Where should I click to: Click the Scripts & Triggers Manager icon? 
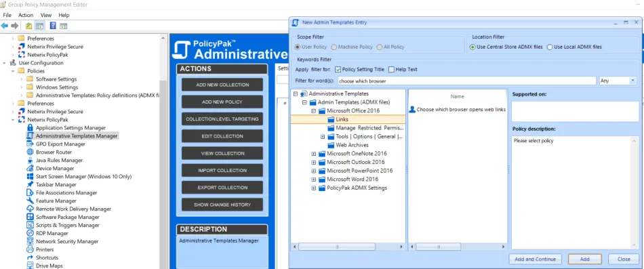click(30, 225)
